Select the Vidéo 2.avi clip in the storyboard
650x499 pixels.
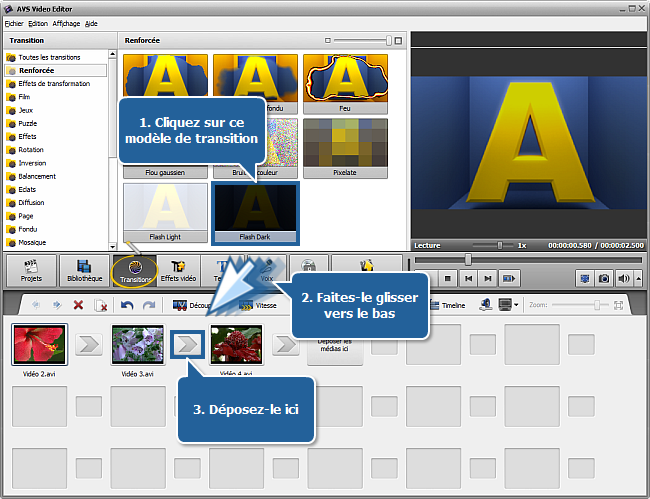31,346
